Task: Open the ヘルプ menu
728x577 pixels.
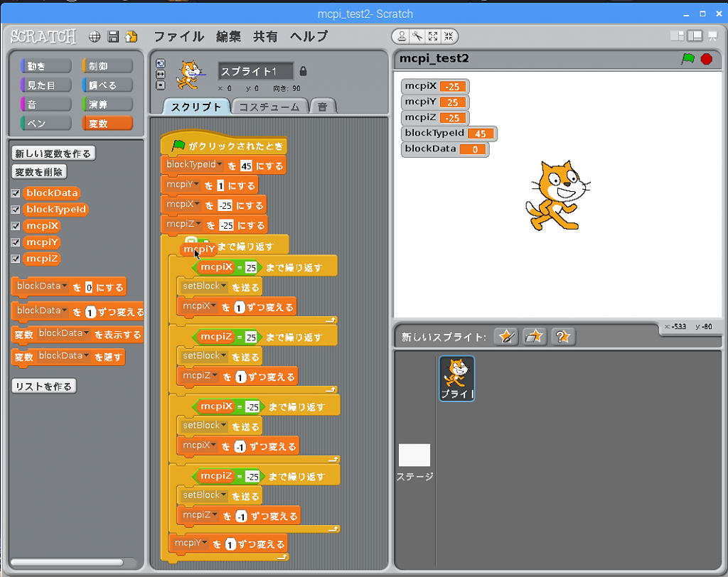Action: pos(309,37)
